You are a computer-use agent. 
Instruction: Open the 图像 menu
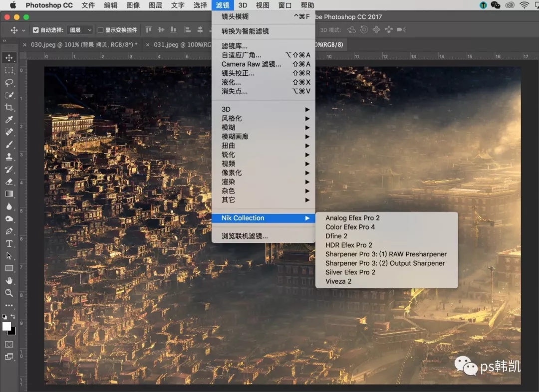[x=133, y=5]
